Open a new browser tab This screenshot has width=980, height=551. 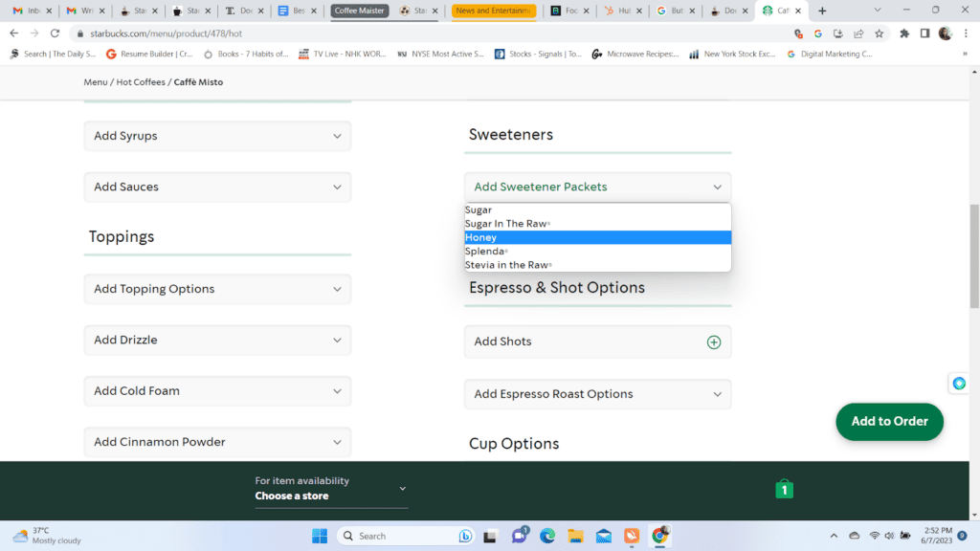[822, 11]
